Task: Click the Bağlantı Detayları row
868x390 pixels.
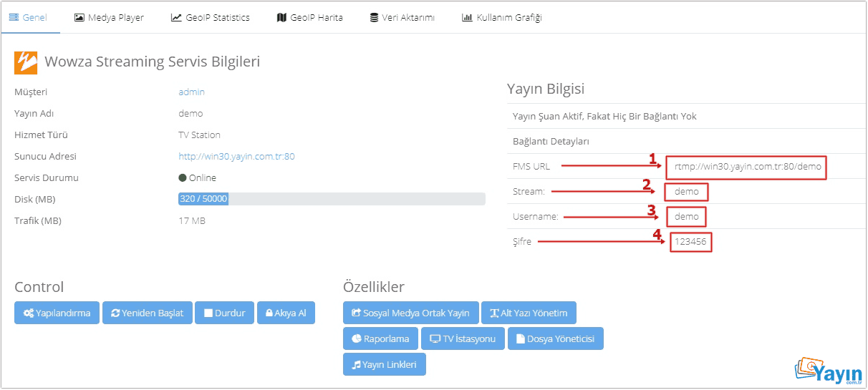Action: (x=686, y=141)
